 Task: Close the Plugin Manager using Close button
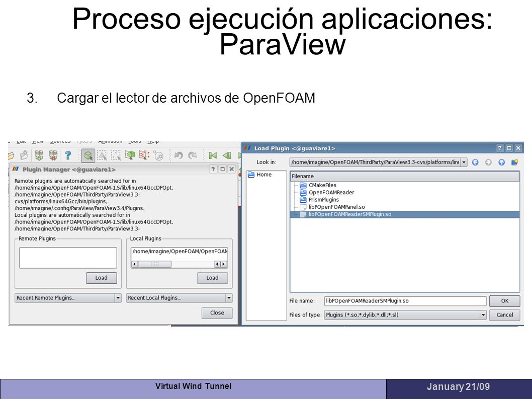click(x=217, y=313)
